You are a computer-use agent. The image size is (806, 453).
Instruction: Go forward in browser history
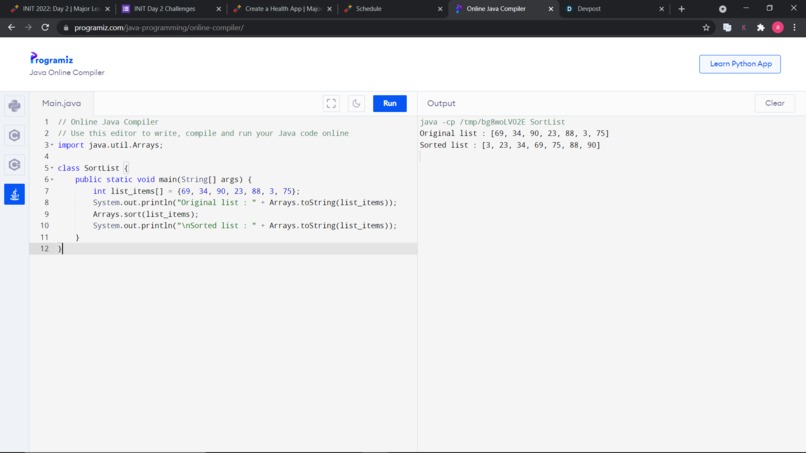(28, 28)
